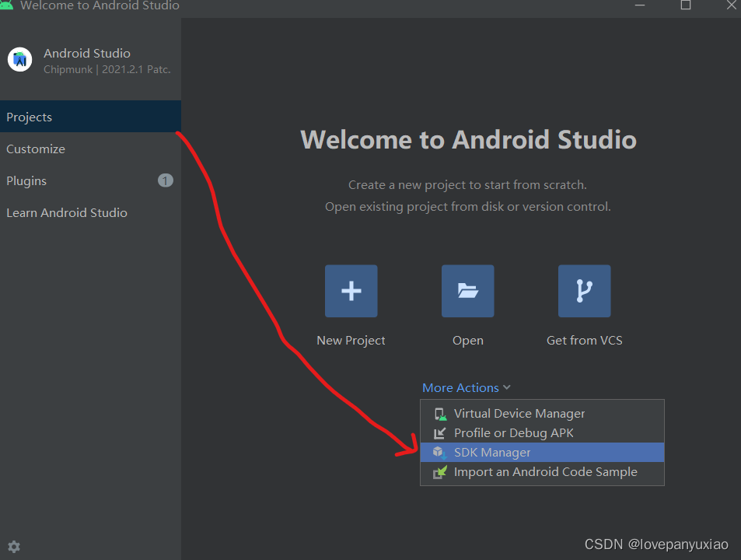Open the settings gear icon at bottom left
741x560 pixels.
tap(14, 547)
